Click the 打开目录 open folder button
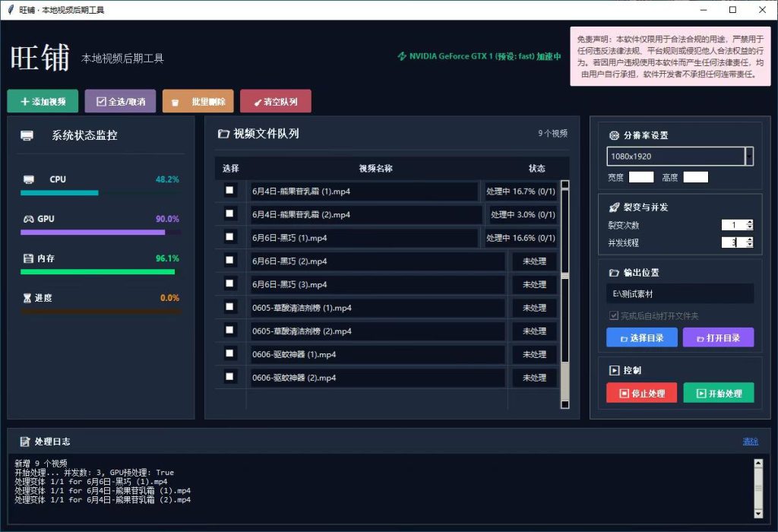This screenshot has width=778, height=532. [x=719, y=337]
